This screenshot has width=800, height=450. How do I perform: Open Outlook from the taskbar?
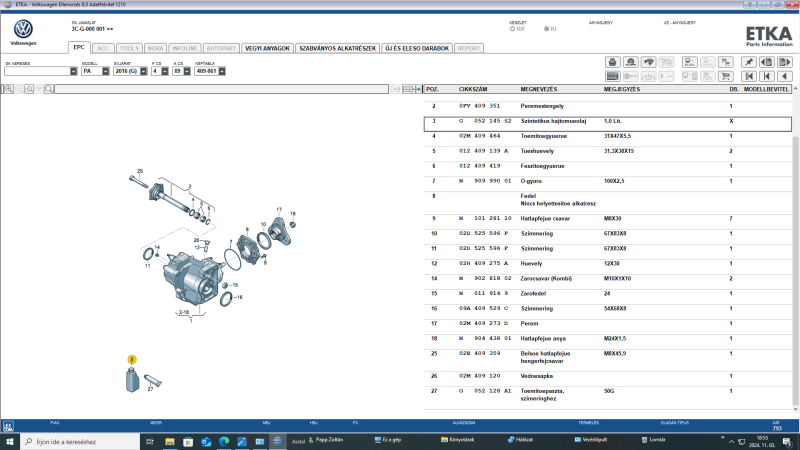click(206, 441)
